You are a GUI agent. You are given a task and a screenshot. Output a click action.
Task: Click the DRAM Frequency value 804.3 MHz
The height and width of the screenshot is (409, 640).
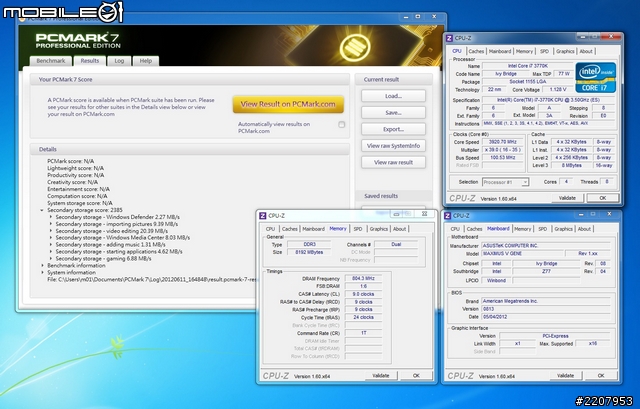click(x=363, y=278)
